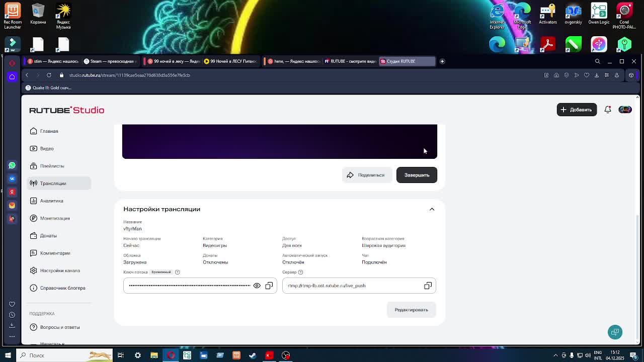
Task: Open Settings gear on the taskbar
Action: click(x=137, y=355)
